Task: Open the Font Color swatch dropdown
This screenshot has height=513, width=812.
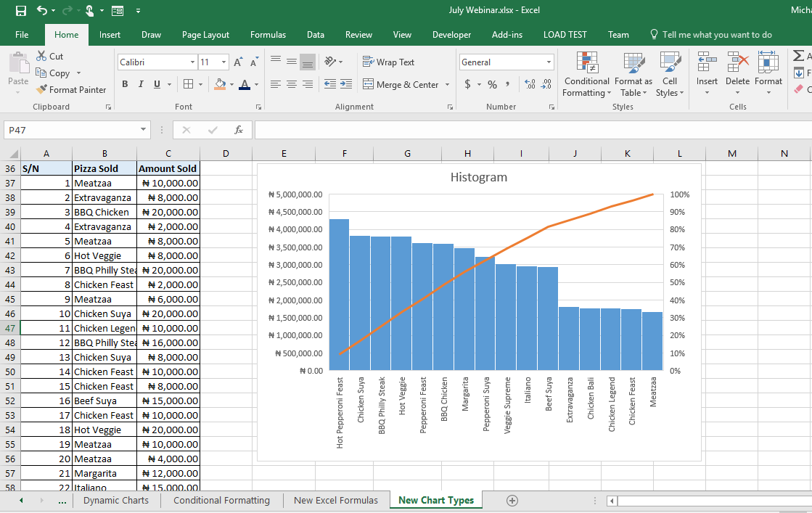Action: point(255,84)
